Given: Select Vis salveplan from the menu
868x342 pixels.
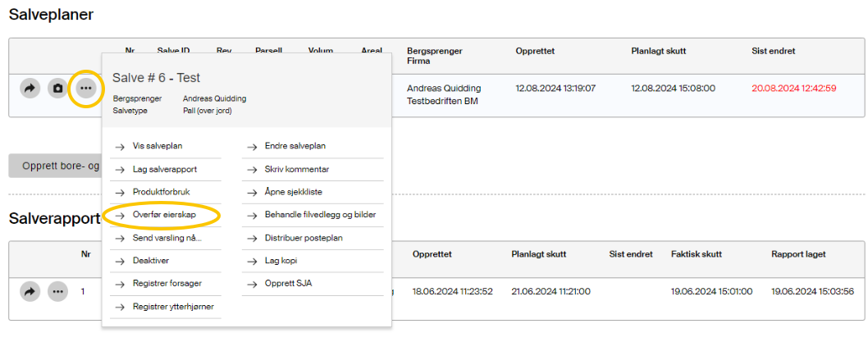Looking at the screenshot, I should [158, 146].
